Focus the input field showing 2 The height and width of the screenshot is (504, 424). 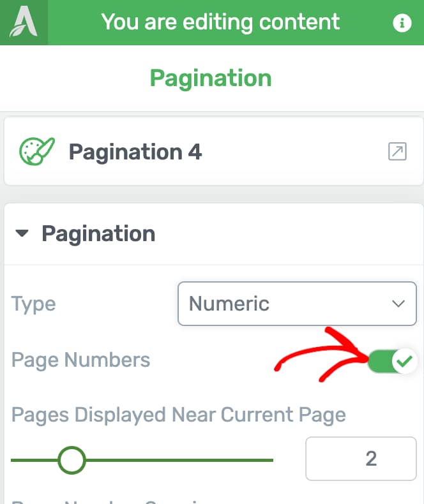click(x=361, y=459)
